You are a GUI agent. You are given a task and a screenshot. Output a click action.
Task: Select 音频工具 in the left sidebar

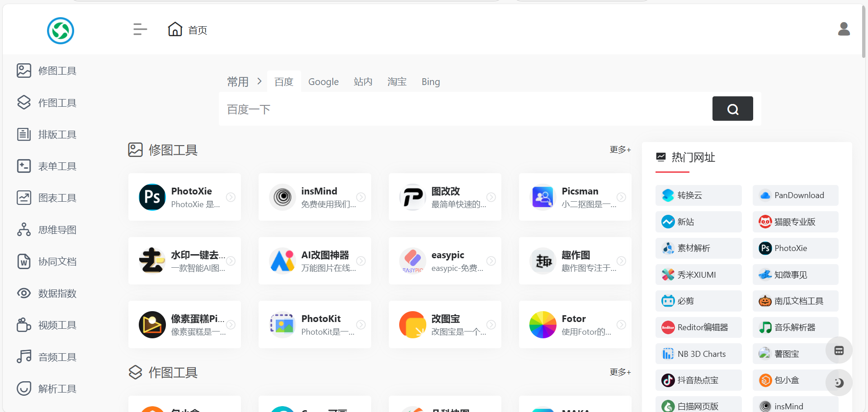[x=47, y=357]
